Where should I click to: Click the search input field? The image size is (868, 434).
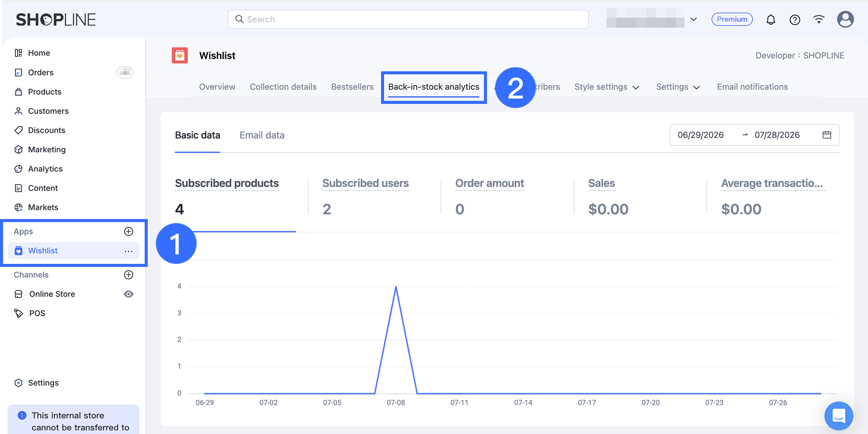(408, 19)
